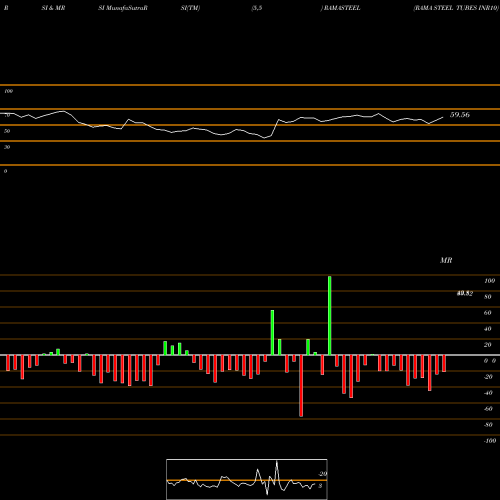500x500 pixels.
Task: Click the '(5,5' parameter text
Action: 257,8
